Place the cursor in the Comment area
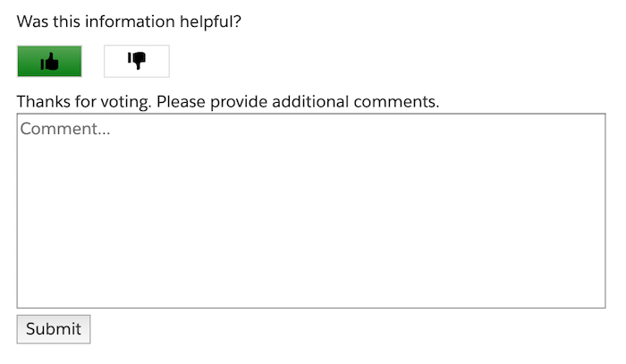This screenshot has height=364, width=626. click(311, 211)
